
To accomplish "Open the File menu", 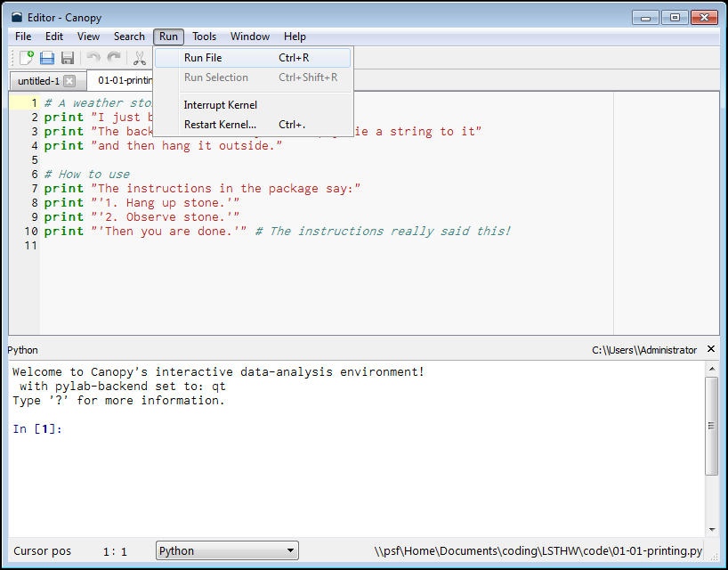I will coord(23,37).
